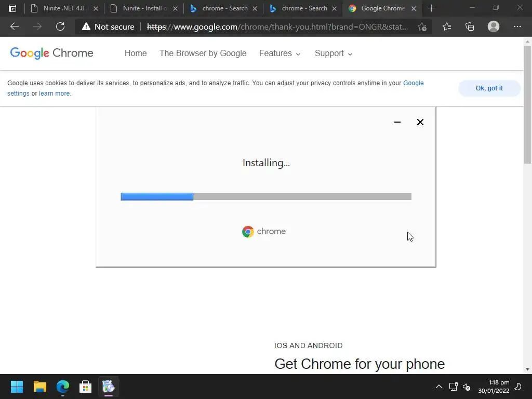Close the Google Chrome tab
The image size is (532, 399).
[414, 8]
